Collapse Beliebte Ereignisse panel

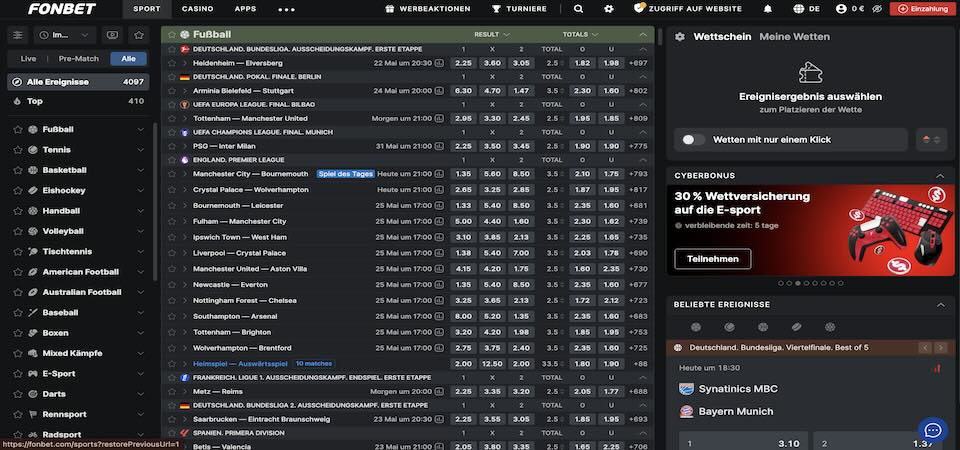coord(940,305)
